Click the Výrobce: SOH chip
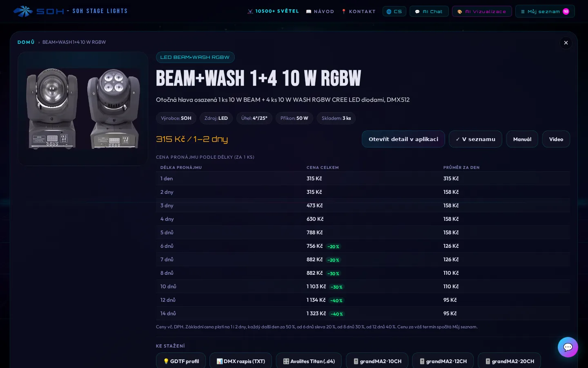 (x=176, y=118)
